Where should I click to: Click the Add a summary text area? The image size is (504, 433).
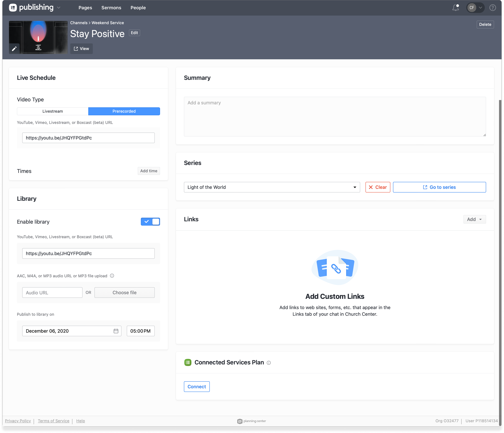(x=335, y=116)
